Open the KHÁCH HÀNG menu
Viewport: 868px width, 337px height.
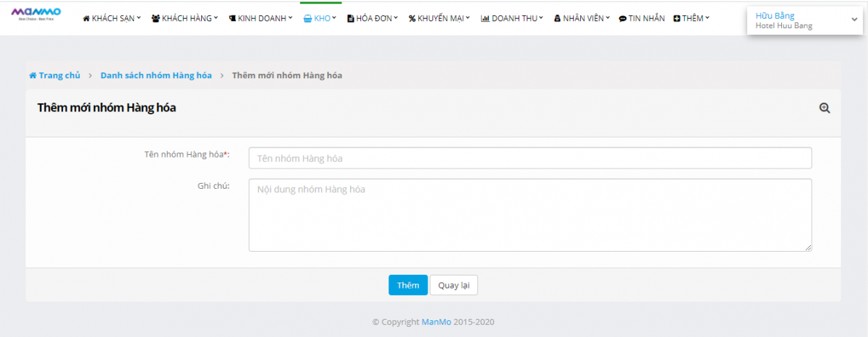click(184, 18)
